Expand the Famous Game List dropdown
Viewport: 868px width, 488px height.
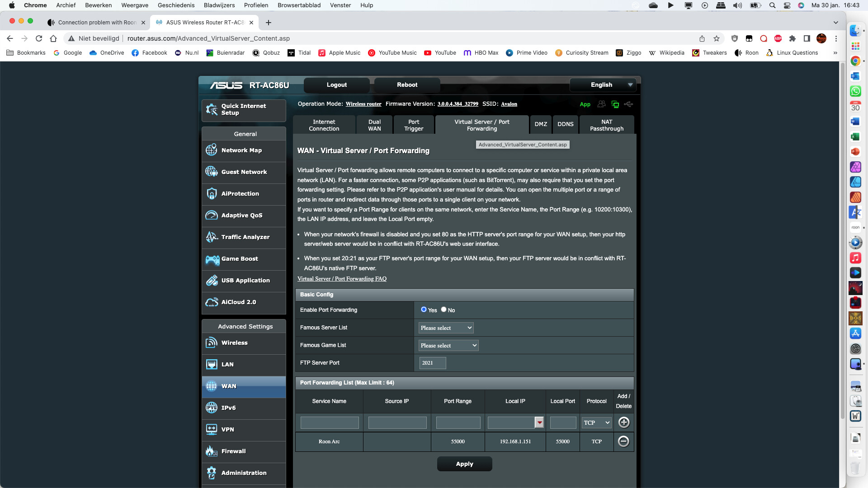click(x=448, y=345)
